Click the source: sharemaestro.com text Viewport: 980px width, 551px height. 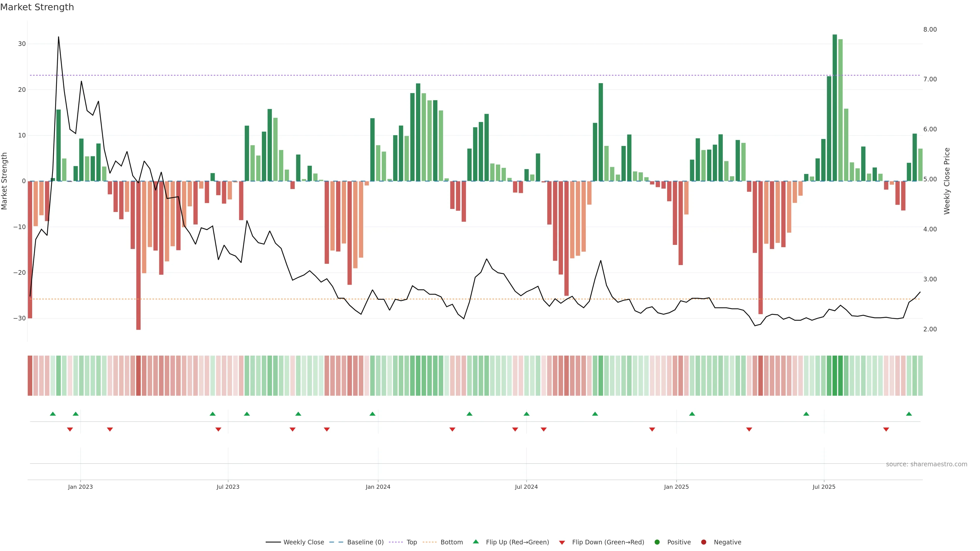tap(926, 464)
